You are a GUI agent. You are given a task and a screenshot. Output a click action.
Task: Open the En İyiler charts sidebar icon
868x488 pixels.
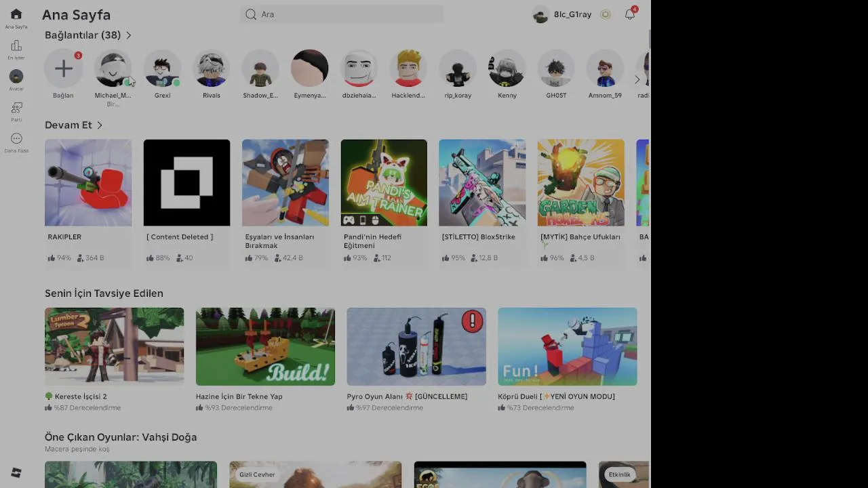tap(16, 45)
